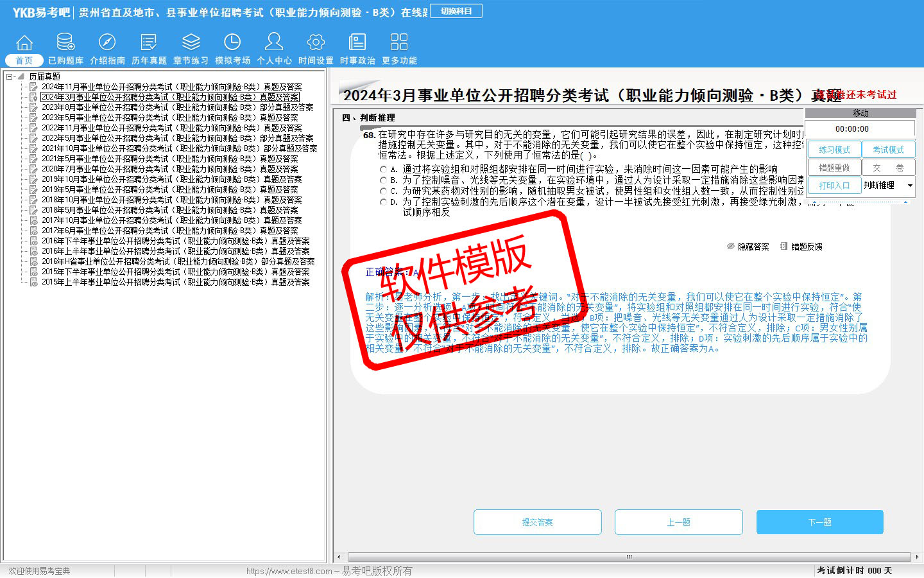Advance with 下一题 button

(820, 522)
